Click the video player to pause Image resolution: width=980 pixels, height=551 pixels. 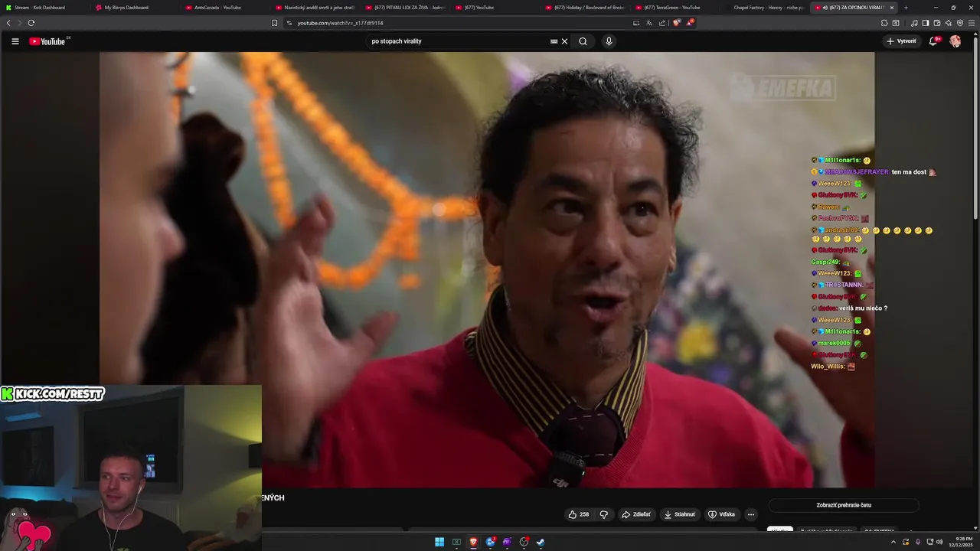pos(487,269)
